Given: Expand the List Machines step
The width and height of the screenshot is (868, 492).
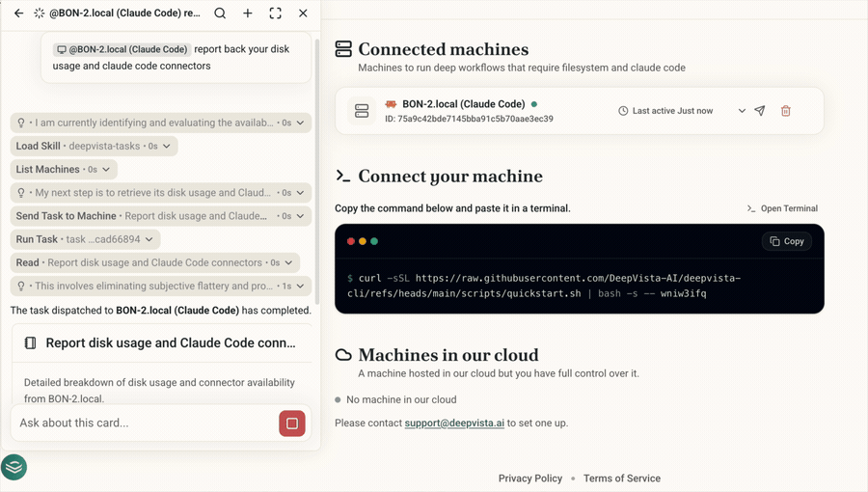Looking at the screenshot, I should (x=64, y=170).
